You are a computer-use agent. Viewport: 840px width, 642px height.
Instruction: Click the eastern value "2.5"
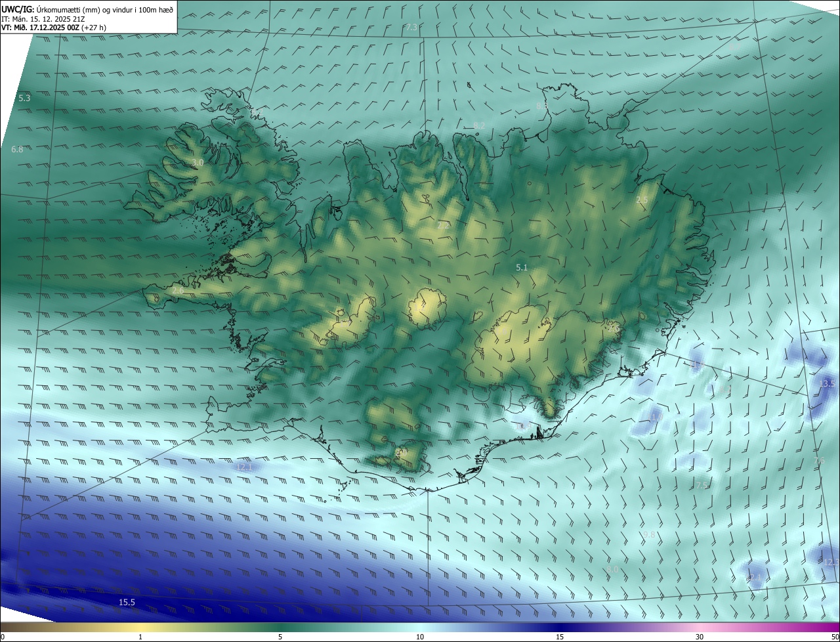[x=642, y=200]
